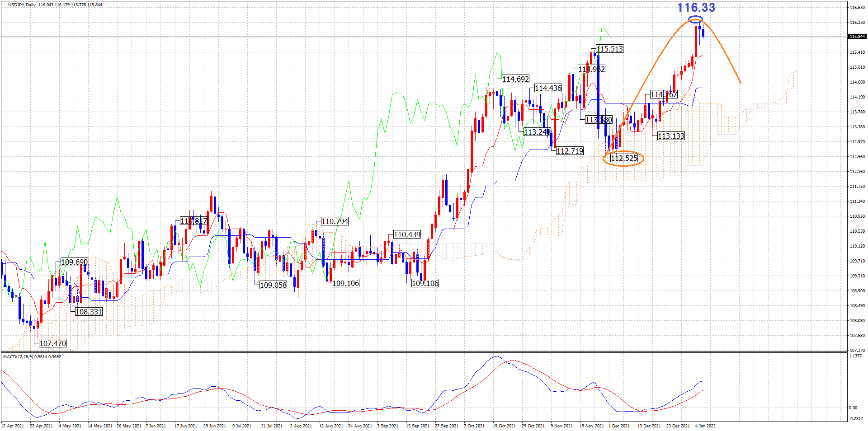Click the 109.690 price label

(x=74, y=262)
